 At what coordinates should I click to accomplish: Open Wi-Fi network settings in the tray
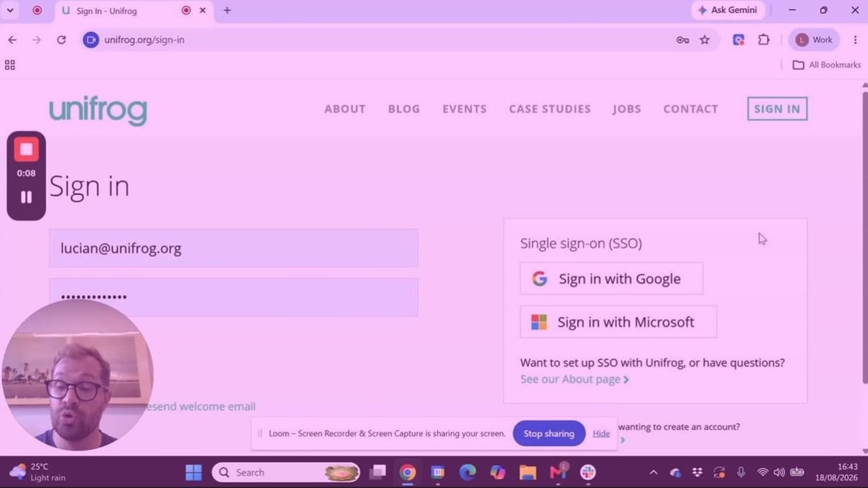pos(763,472)
